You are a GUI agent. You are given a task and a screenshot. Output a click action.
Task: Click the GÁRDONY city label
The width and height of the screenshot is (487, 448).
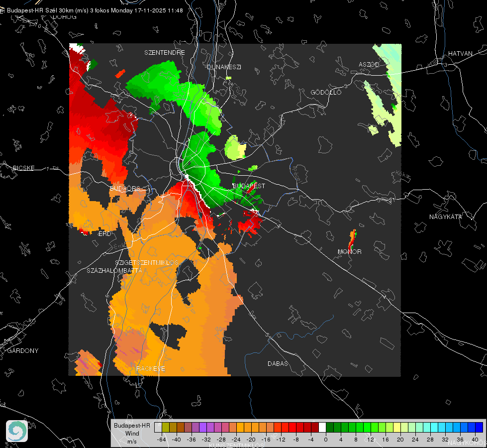pyautogui.click(x=23, y=351)
